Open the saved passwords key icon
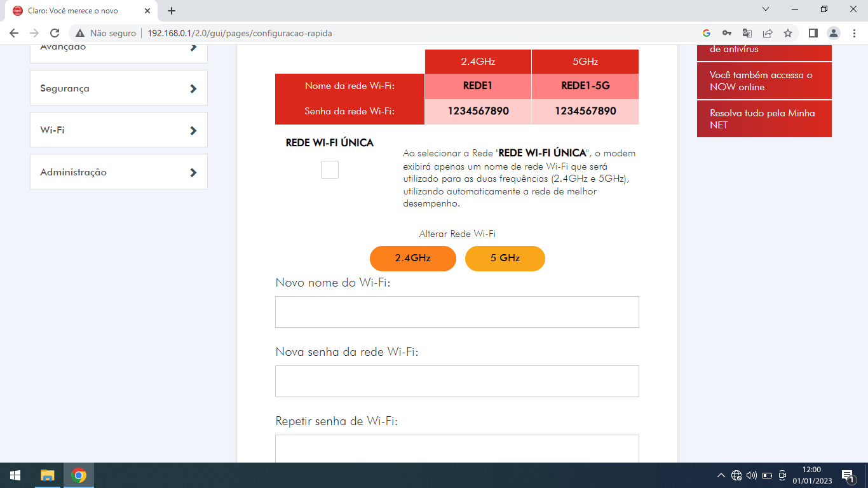This screenshot has width=868, height=488. [x=727, y=33]
